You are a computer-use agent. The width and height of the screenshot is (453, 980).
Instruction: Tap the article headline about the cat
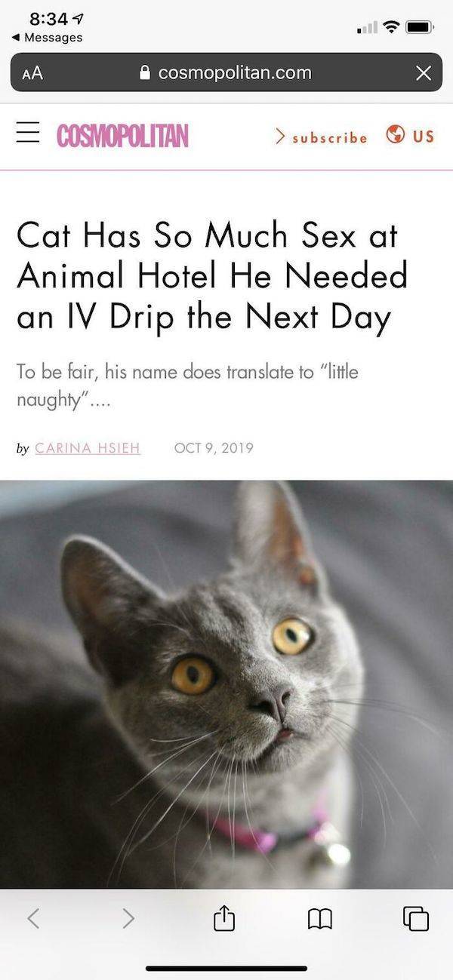(x=212, y=275)
